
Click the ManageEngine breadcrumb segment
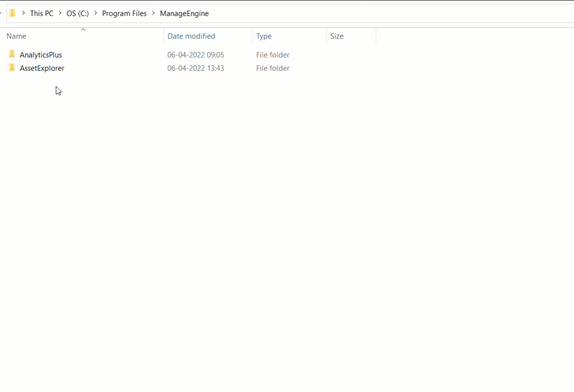(x=184, y=13)
